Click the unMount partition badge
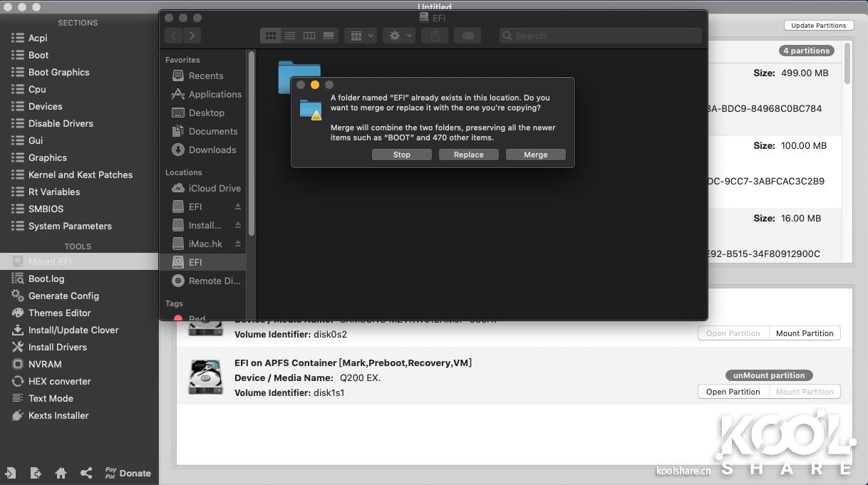 [769, 375]
